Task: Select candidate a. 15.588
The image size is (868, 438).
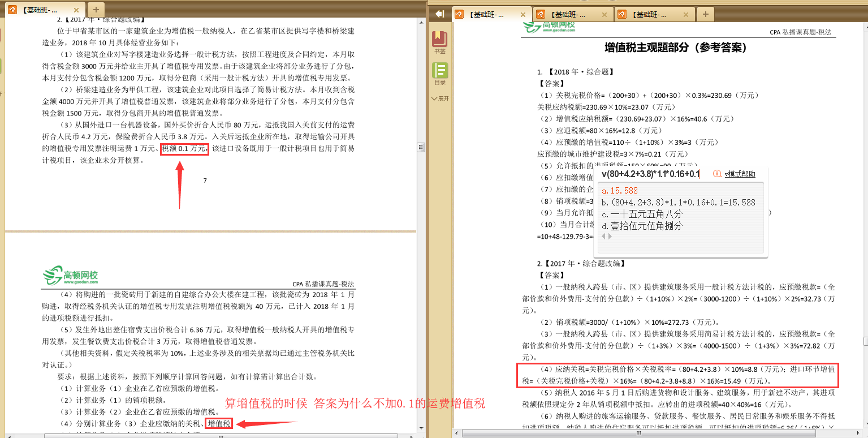Action: 620,191
